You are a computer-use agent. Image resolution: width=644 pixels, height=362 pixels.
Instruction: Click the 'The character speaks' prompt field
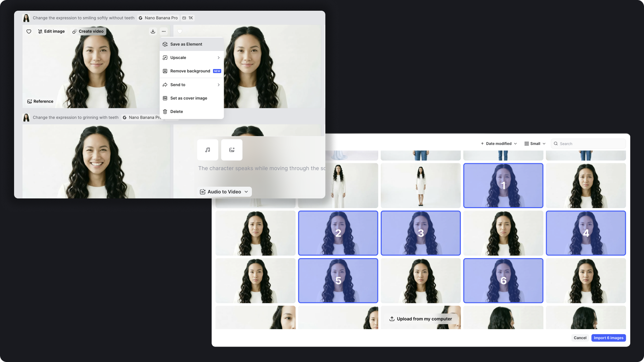click(x=262, y=168)
